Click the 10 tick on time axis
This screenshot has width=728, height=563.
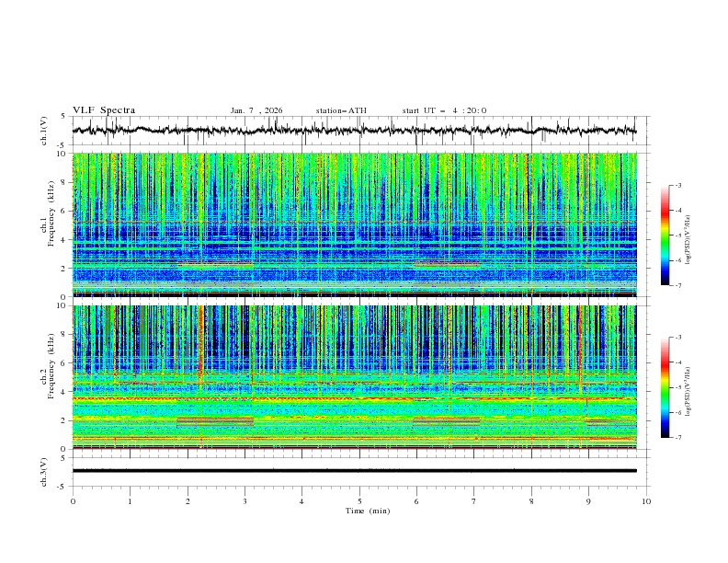click(646, 501)
